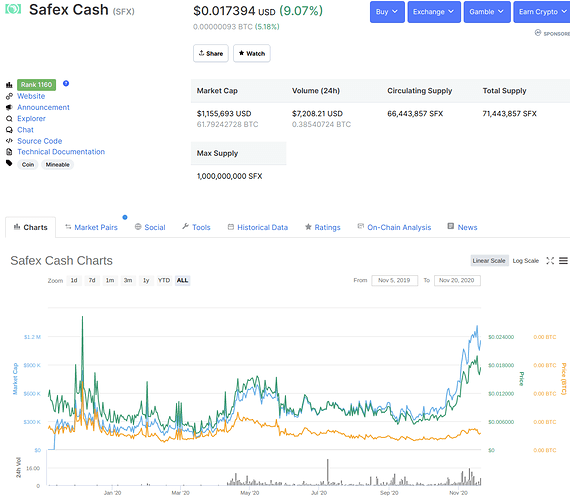Toggle chart fullscreen icon
The width and height of the screenshot is (570, 500).
click(x=550, y=261)
